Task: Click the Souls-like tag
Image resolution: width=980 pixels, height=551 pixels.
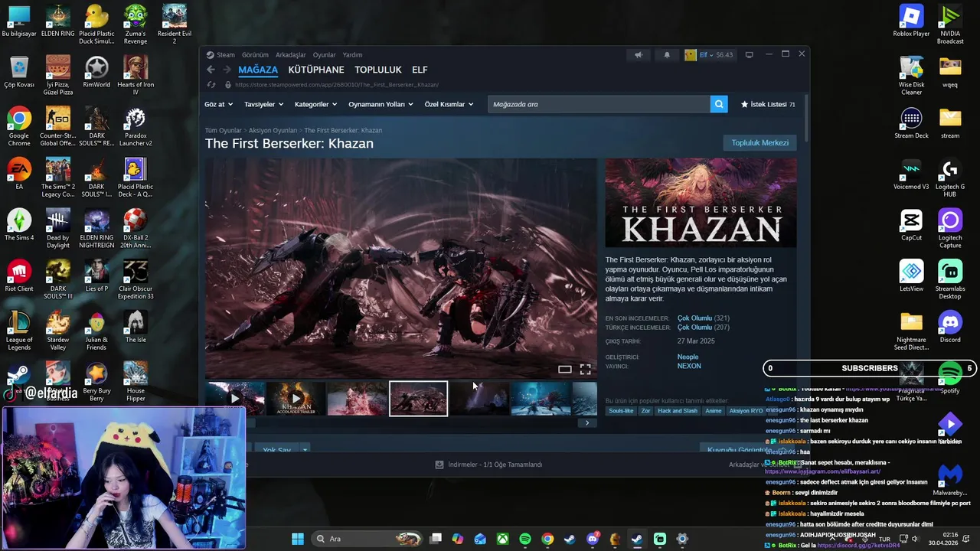Action: (x=621, y=411)
